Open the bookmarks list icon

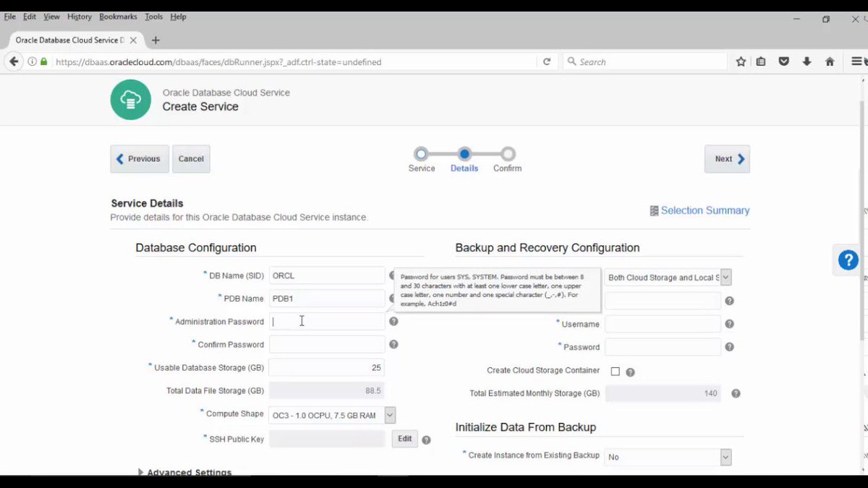761,62
